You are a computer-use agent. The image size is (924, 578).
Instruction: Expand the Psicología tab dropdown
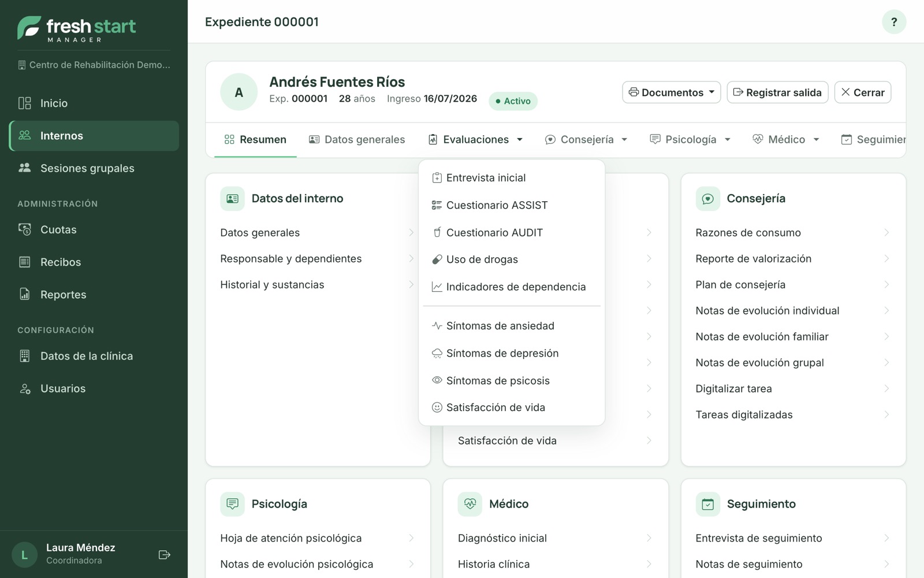[690, 139]
